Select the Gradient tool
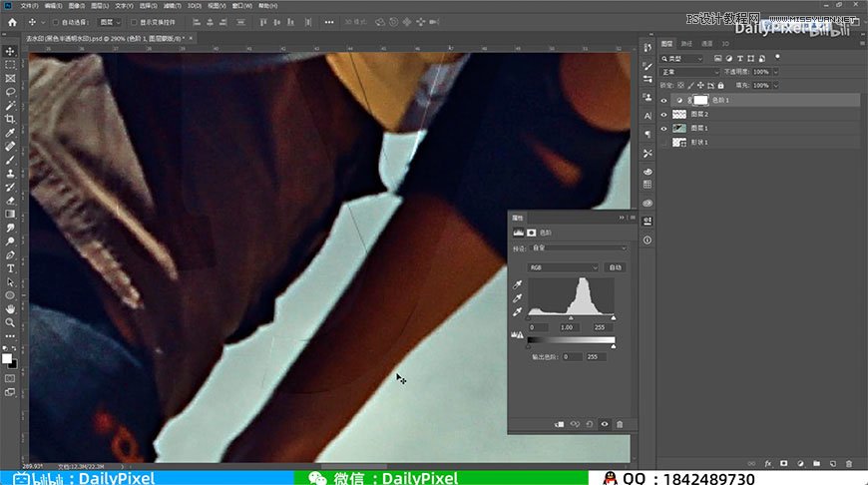Viewport: 868px width, 485px height. (x=10, y=214)
